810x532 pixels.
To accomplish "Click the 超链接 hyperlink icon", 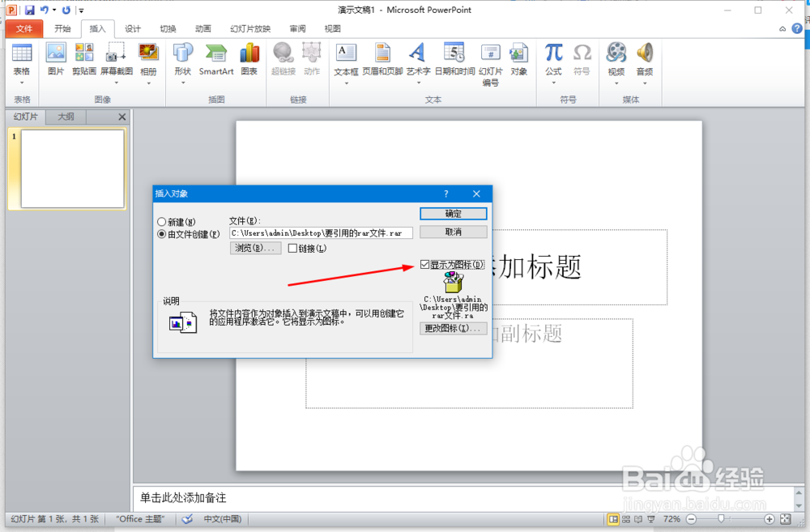I will (x=283, y=53).
